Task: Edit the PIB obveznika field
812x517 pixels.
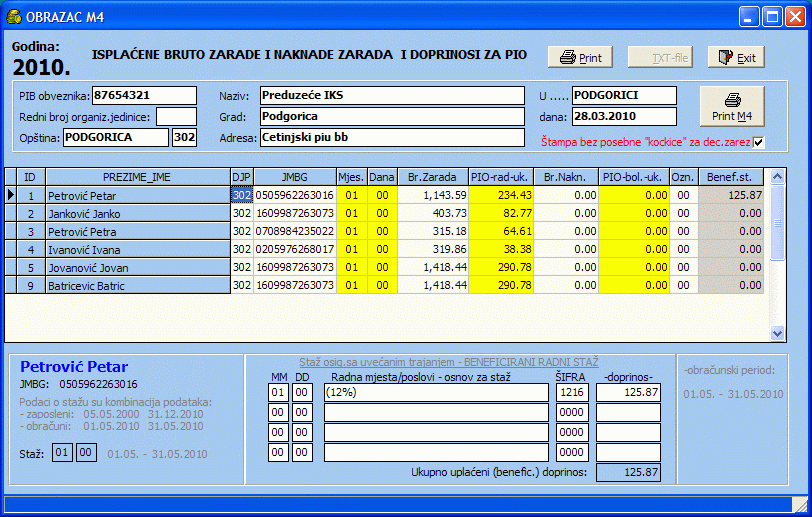Action: click(x=144, y=95)
